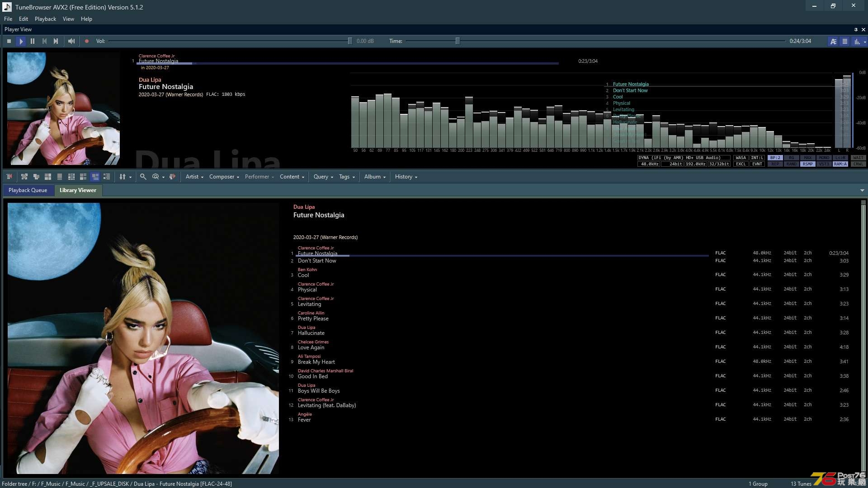Stop playback with the Stop button
The image size is (868, 488).
(9, 41)
